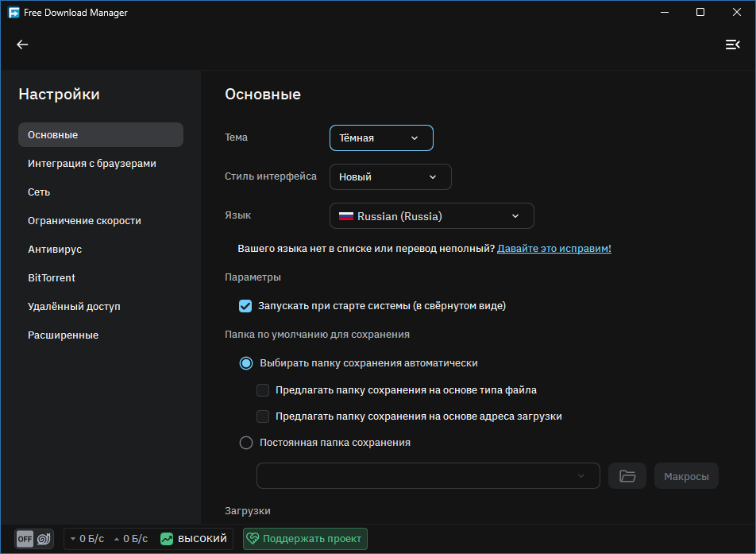
Task: Open the Стиль интерфейса dropdown showing Новый
Action: 391,177
